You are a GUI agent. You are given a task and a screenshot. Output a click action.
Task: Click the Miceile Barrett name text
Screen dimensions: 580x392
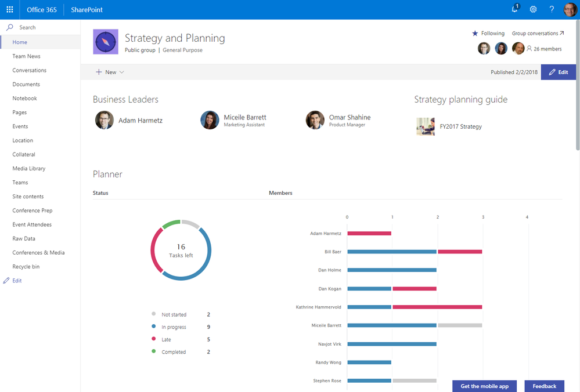245,117
